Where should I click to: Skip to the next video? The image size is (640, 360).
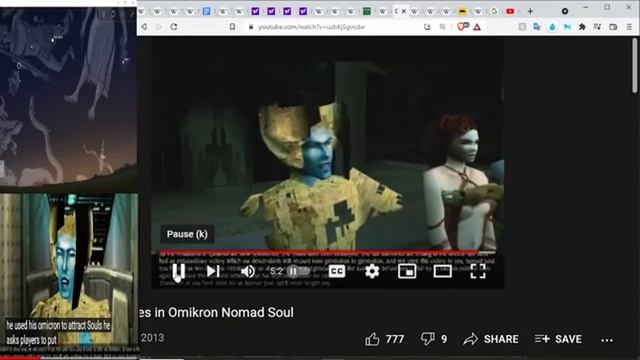(213, 271)
